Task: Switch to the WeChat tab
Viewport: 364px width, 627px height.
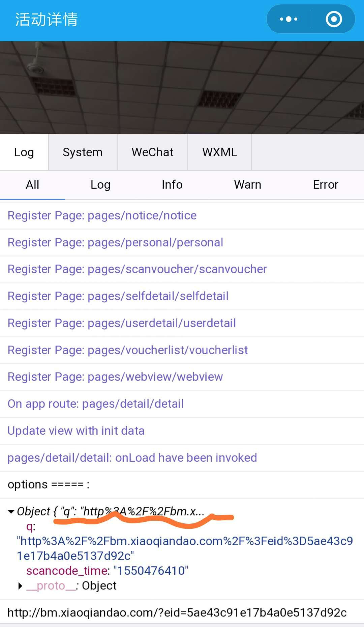Action: tap(152, 152)
